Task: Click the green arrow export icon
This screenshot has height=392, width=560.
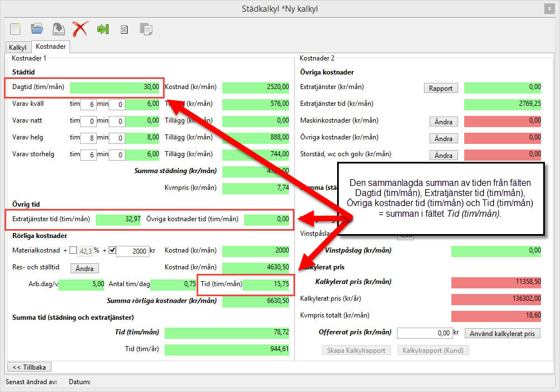Action: (x=102, y=29)
